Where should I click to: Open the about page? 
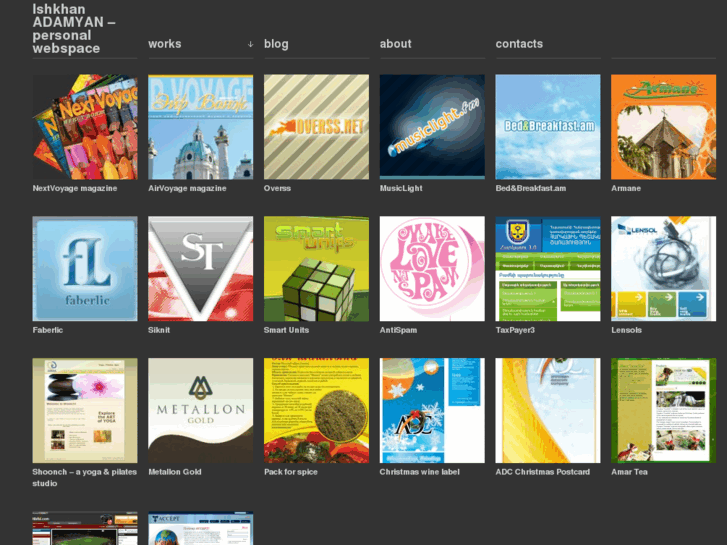coord(395,44)
